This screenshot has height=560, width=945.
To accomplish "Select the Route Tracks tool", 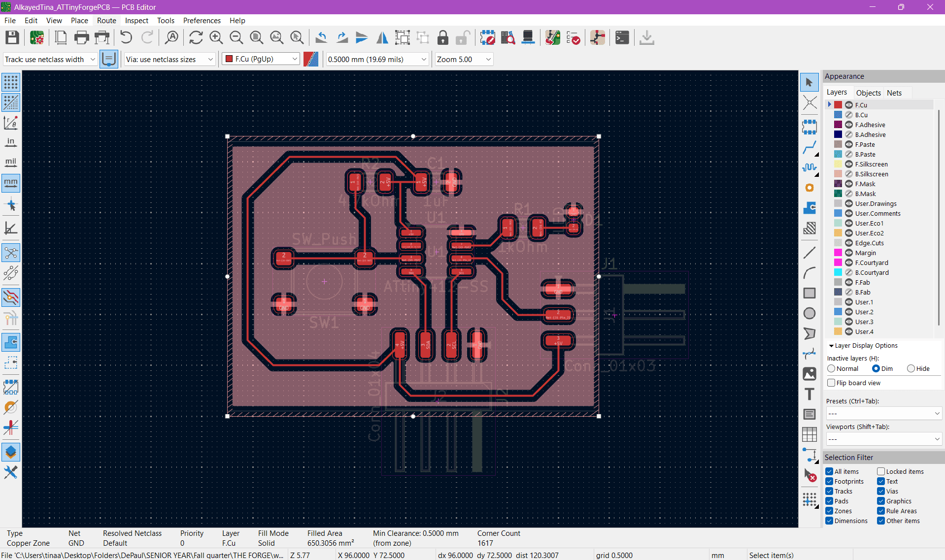I will click(810, 147).
